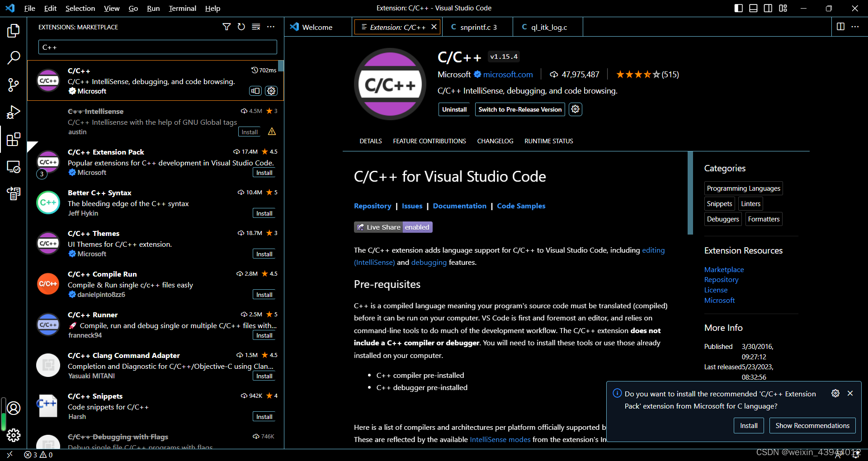This screenshot has width=868, height=461.
Task: Install Better C++ Syntax extension
Action: [x=264, y=213]
